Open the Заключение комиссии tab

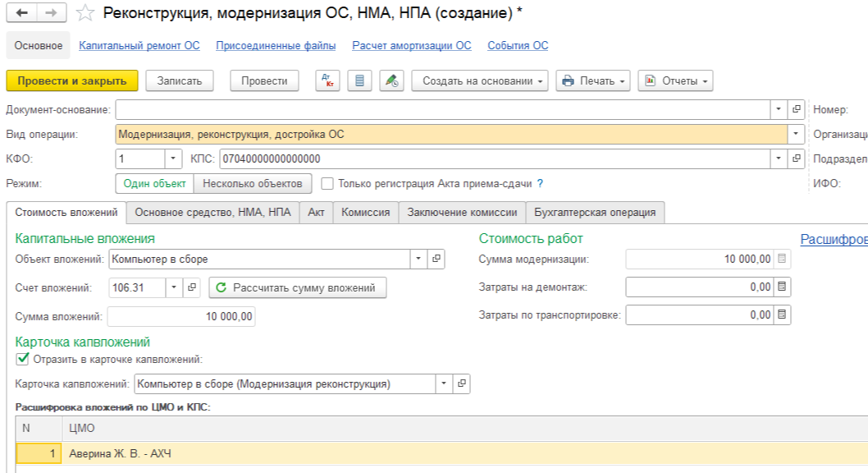[x=462, y=213]
